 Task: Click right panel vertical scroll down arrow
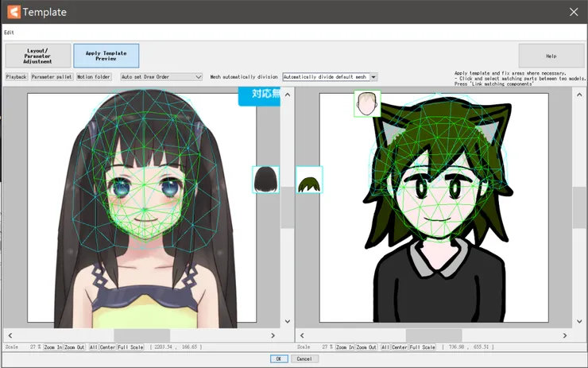pos(579,321)
